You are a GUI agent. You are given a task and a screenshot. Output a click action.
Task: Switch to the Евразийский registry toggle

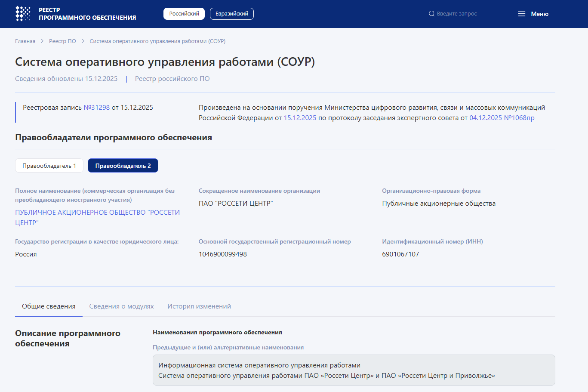tap(231, 14)
